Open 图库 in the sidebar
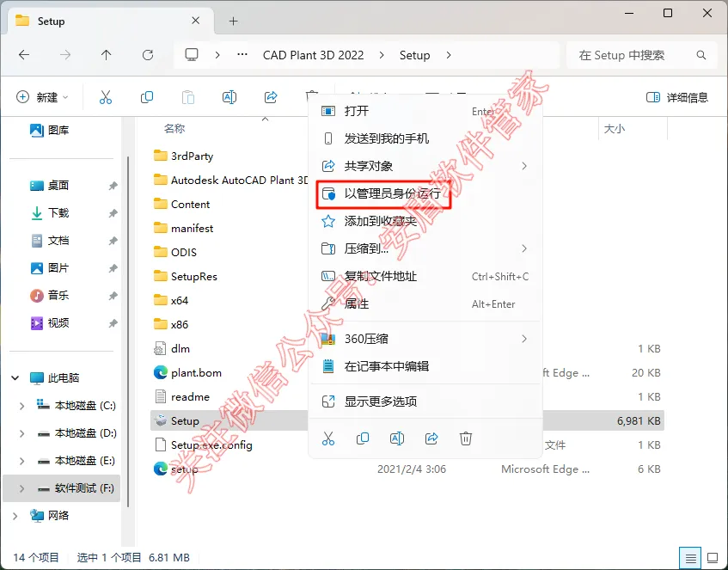This screenshot has height=570, width=728. point(50,130)
